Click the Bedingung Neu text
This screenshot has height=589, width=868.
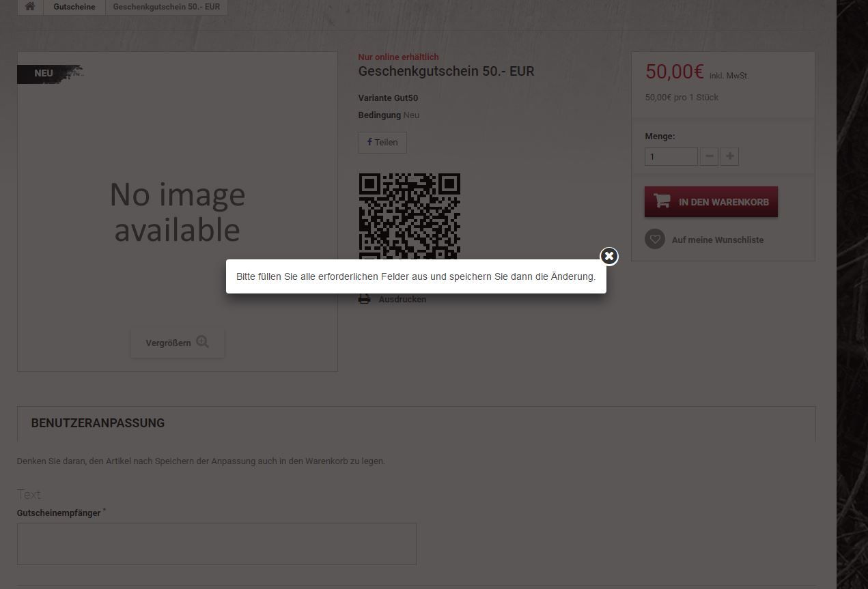point(389,115)
